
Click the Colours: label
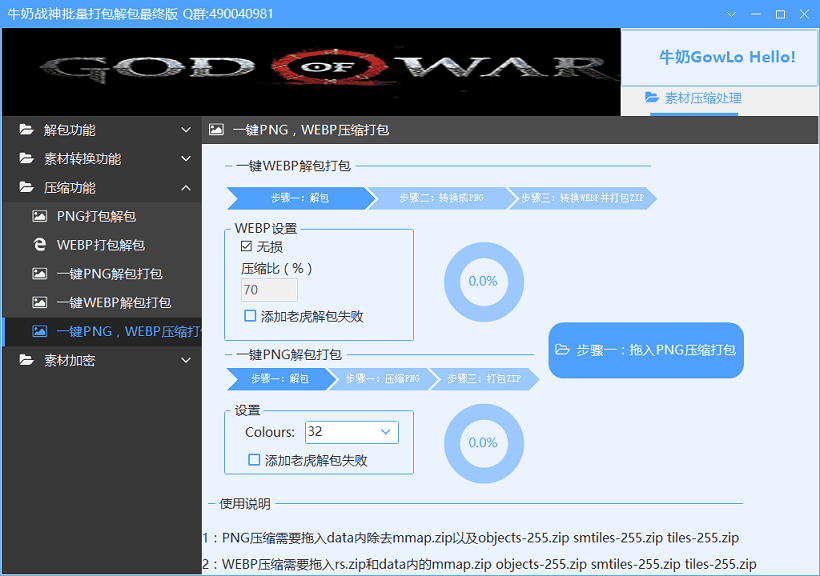tap(270, 432)
